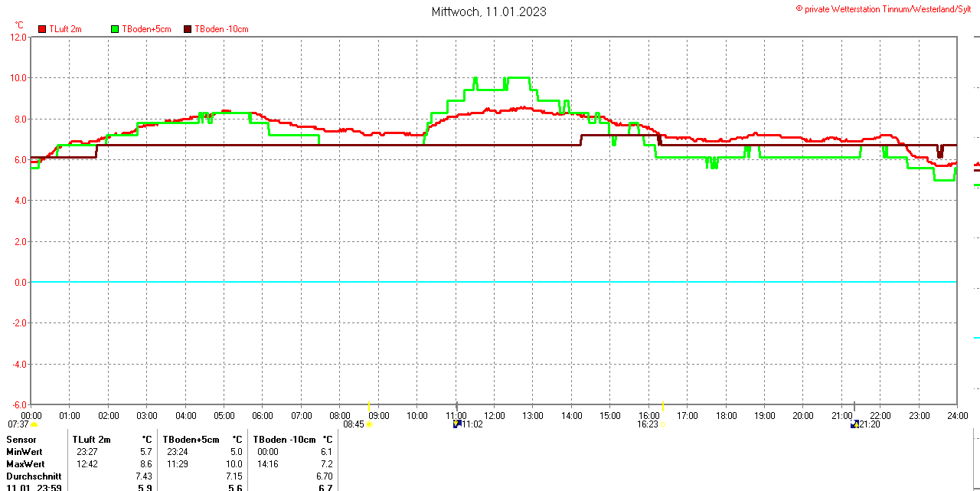The width and height of the screenshot is (980, 491).
Task: Click the sunset marker at 16:23
Action: pyautogui.click(x=663, y=424)
